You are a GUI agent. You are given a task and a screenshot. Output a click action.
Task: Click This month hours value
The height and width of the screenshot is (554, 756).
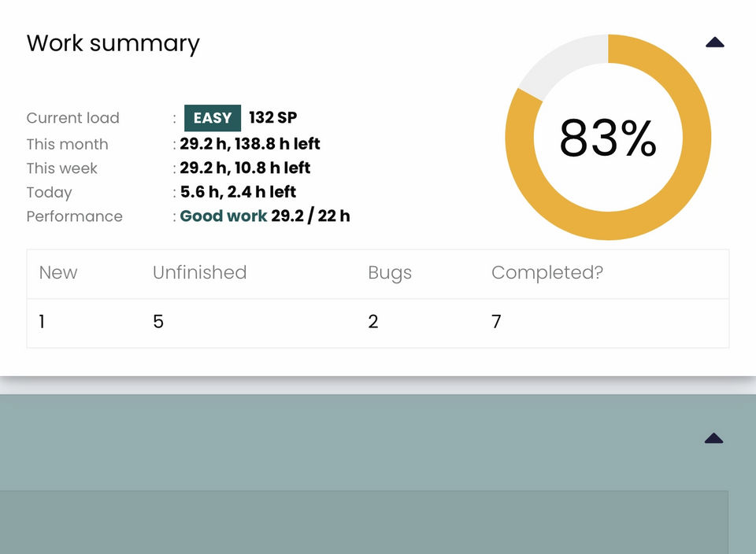click(x=250, y=143)
